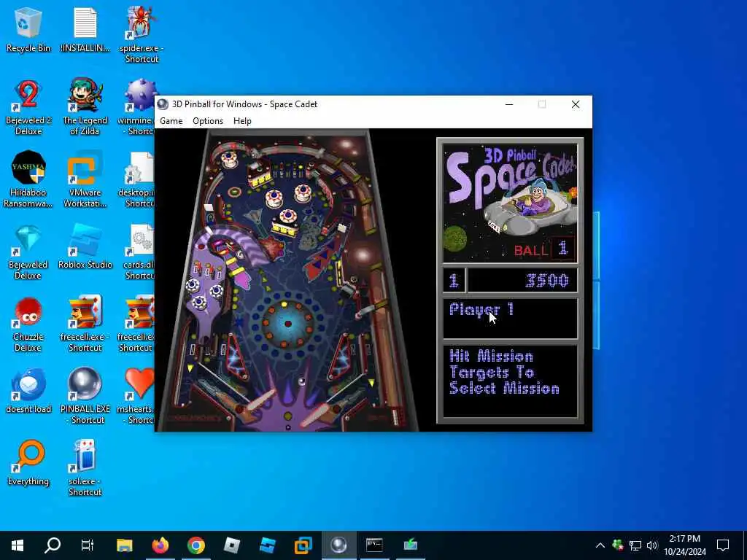
Task: Open the clock showing 2:17 PM
Action: point(685,545)
